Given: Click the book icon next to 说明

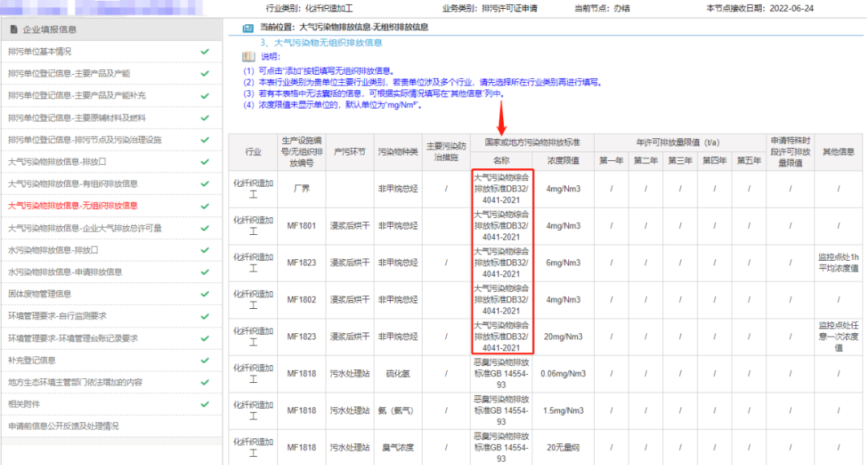Looking at the screenshot, I should tap(249, 57).
